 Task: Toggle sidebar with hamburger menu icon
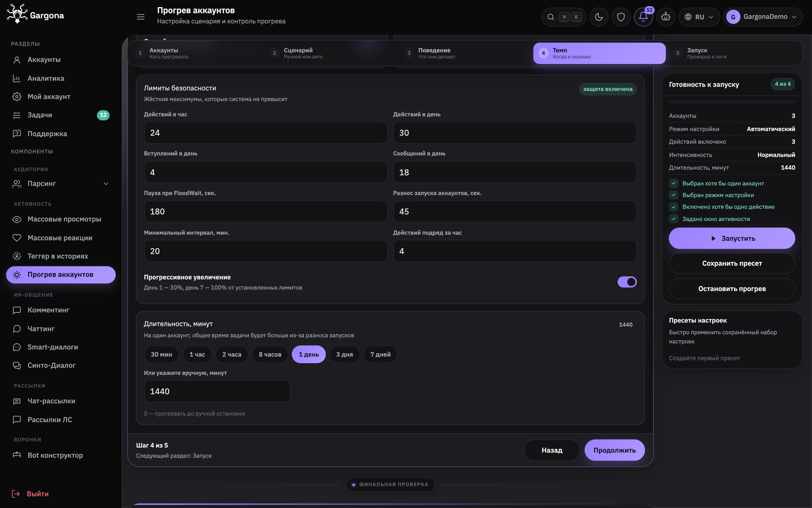click(141, 17)
